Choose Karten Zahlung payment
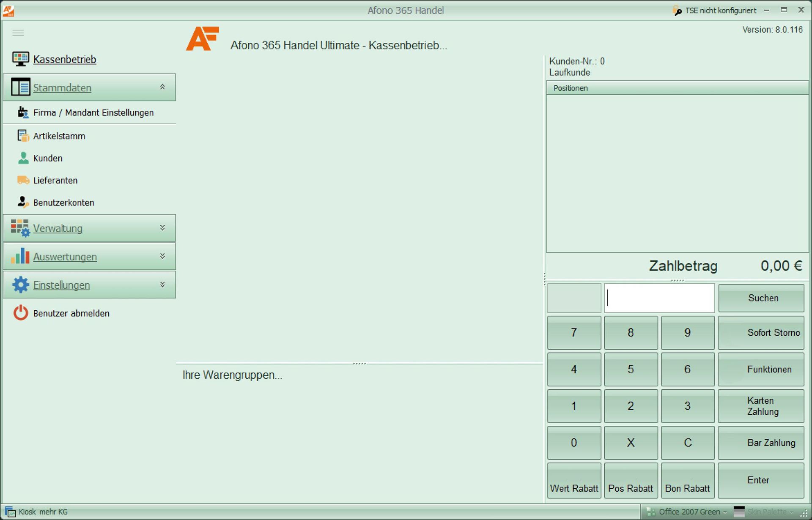Viewport: 812px width, 520px height. pyautogui.click(x=761, y=406)
